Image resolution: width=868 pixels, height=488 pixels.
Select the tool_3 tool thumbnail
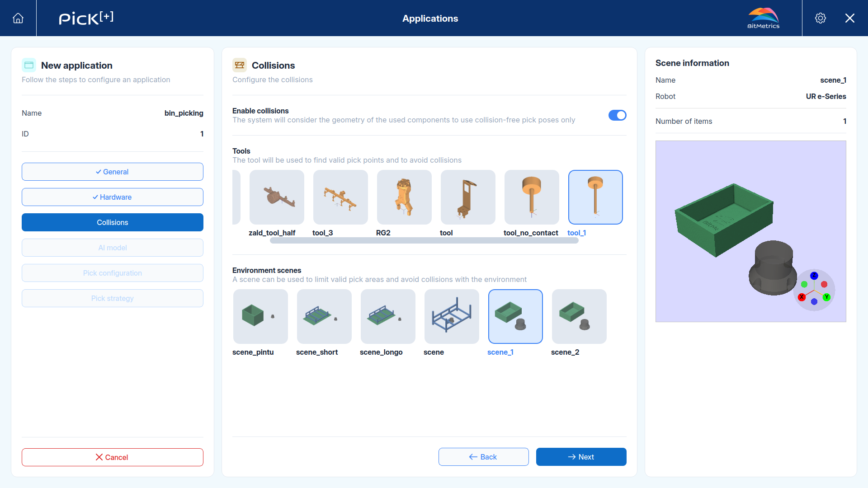pos(340,197)
